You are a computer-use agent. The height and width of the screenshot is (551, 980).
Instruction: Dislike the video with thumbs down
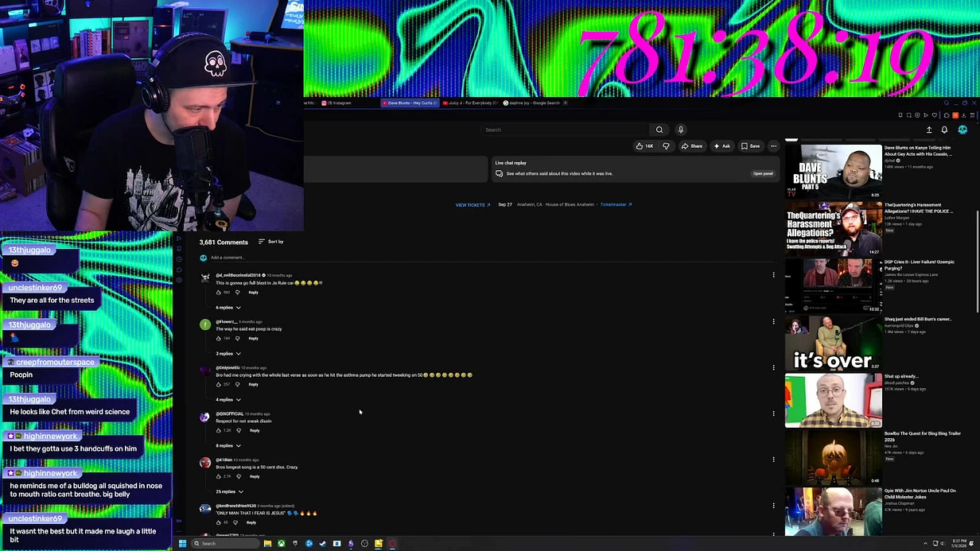[666, 146]
